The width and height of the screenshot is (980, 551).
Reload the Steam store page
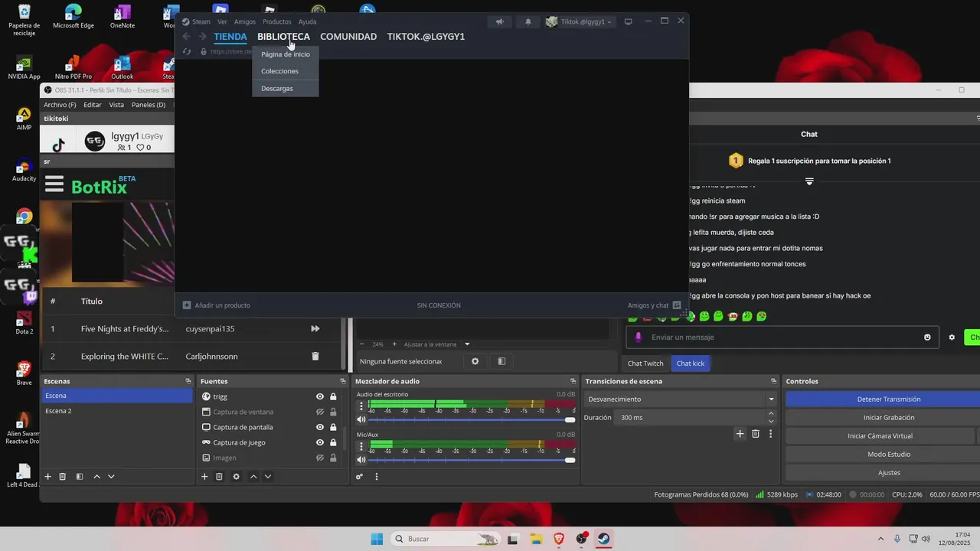(187, 51)
